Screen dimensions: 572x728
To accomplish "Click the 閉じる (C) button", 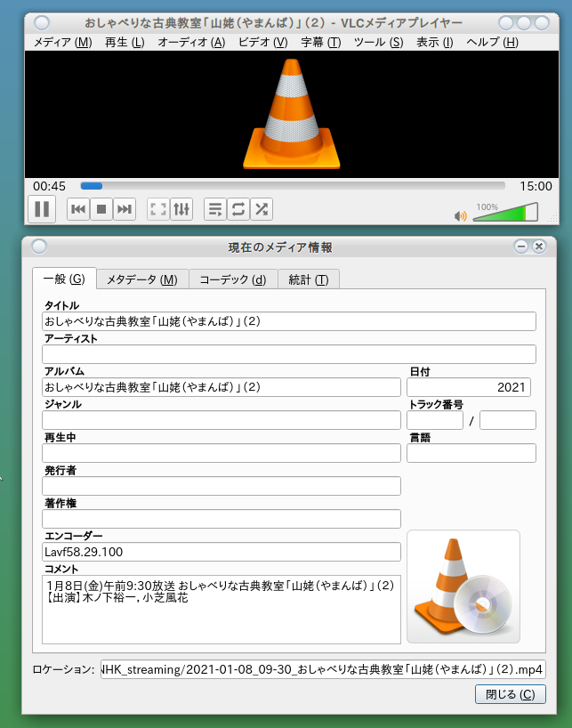I will (511, 694).
